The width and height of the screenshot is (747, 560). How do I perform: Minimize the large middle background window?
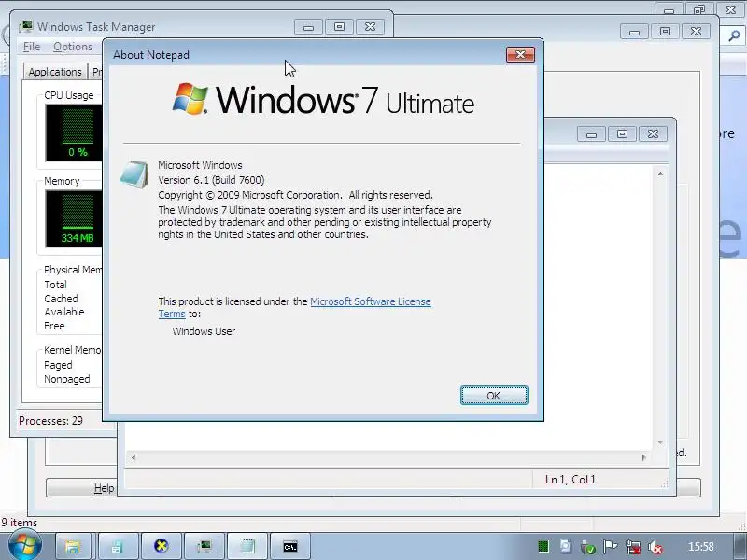click(x=634, y=32)
